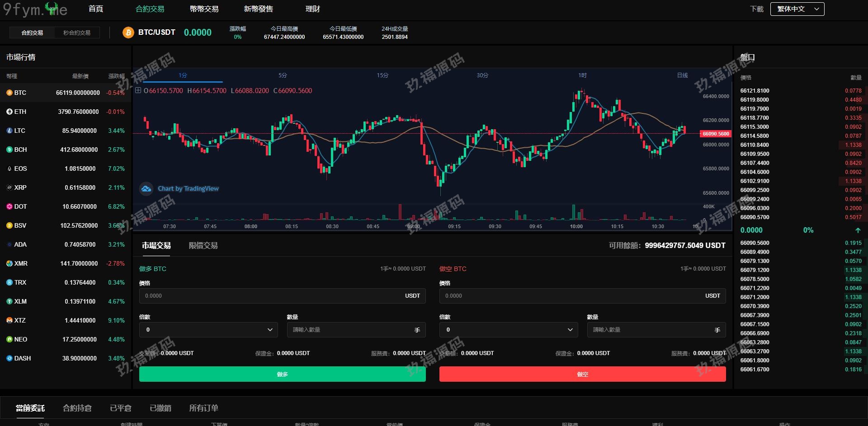The width and height of the screenshot is (868, 426).
Task: Click the Bitcoin icon beside BTC/USDT
Action: coord(128,33)
